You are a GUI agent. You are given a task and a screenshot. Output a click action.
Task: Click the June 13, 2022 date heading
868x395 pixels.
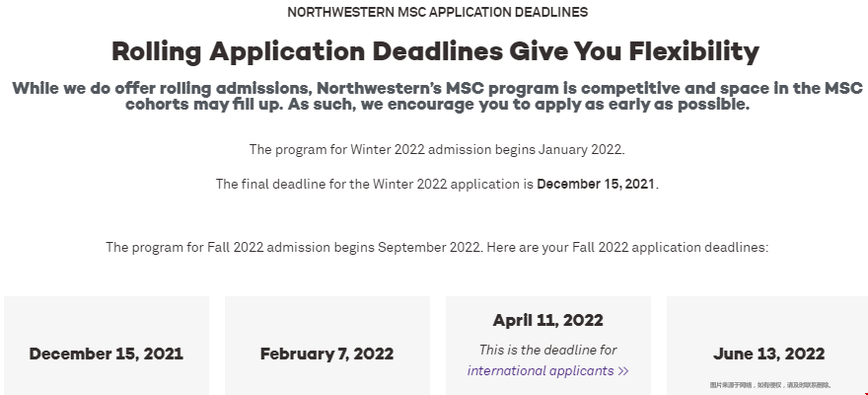click(x=769, y=354)
